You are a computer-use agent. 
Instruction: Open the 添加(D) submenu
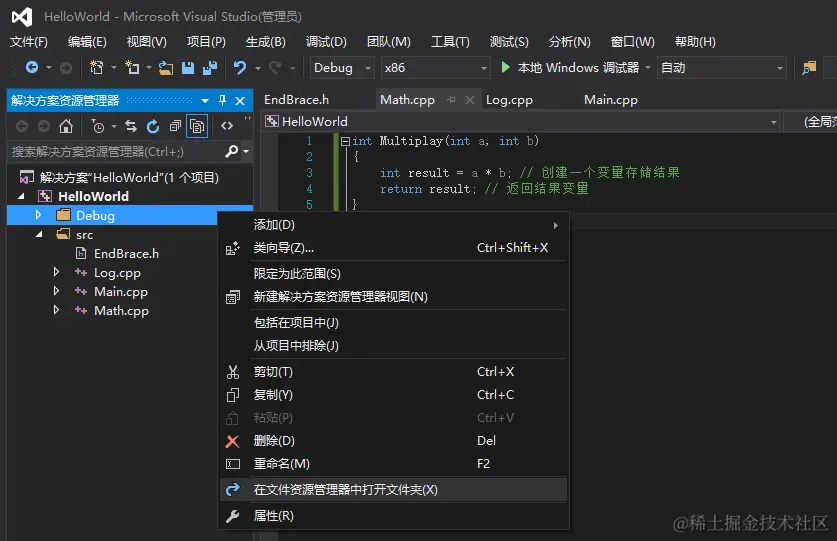pos(394,225)
